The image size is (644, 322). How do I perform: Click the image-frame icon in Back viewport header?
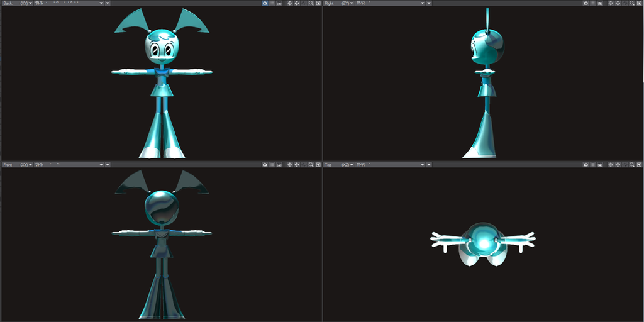point(279,3)
